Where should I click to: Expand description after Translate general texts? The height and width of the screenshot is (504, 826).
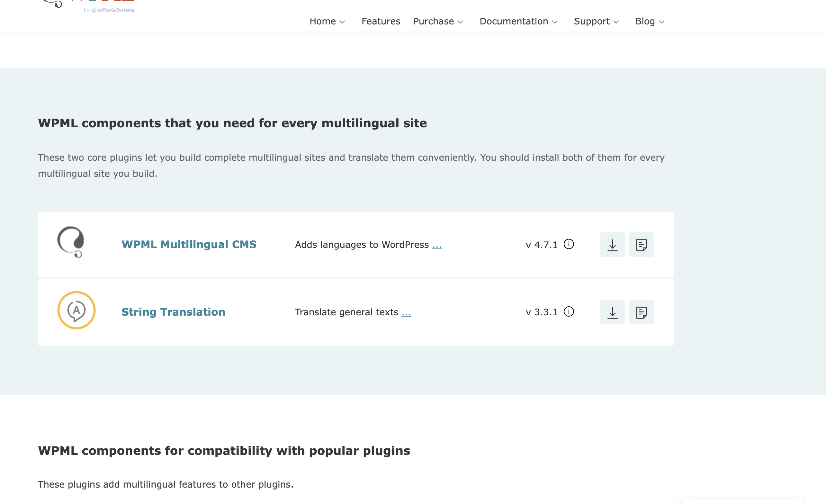click(x=406, y=312)
